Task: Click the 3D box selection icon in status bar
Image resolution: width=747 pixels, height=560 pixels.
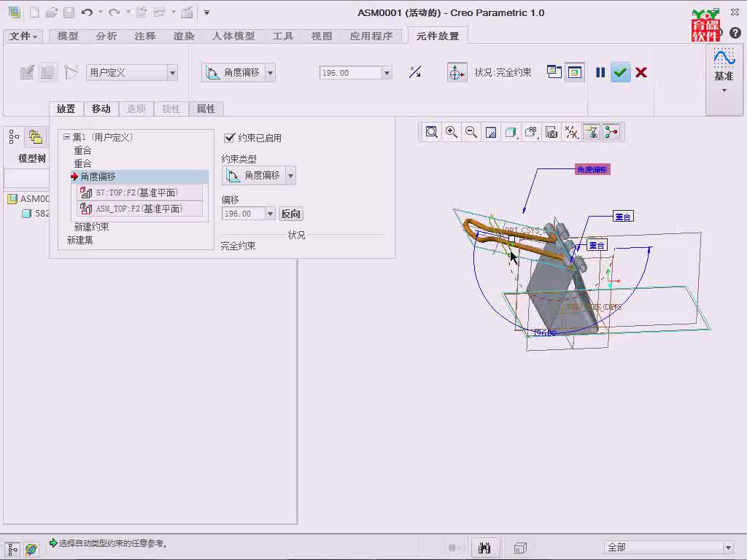Action: (520, 548)
